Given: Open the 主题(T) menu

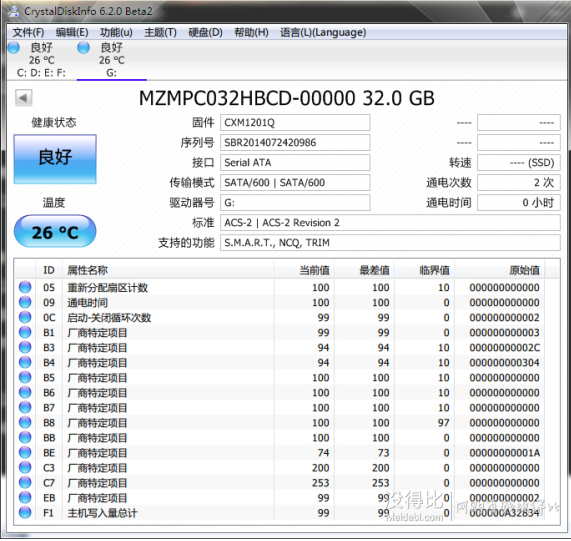Looking at the screenshot, I should 160,32.
